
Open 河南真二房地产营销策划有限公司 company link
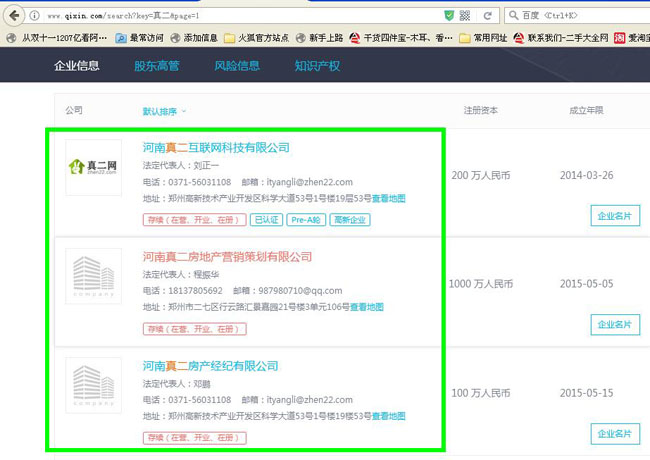click(227, 257)
